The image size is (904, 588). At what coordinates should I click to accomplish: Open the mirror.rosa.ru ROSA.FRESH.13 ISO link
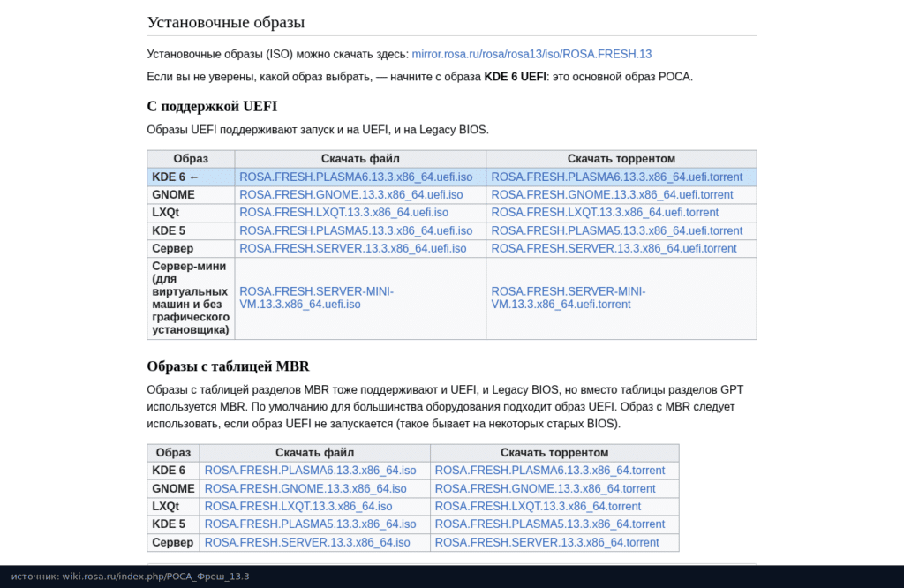click(531, 54)
